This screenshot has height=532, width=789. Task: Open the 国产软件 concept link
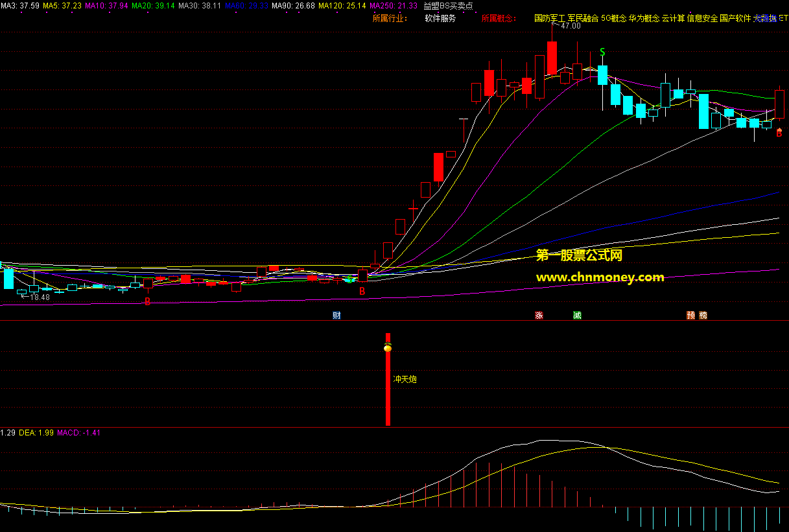[x=736, y=18]
